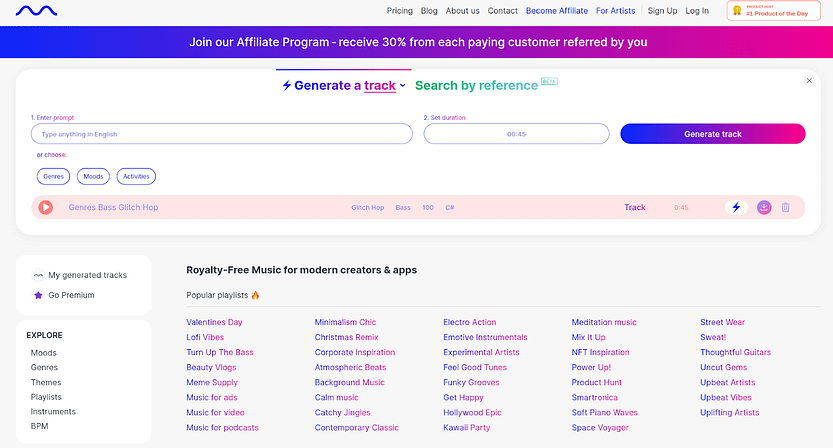Open For Artists menu item
This screenshot has width=833, height=448.
pos(615,11)
